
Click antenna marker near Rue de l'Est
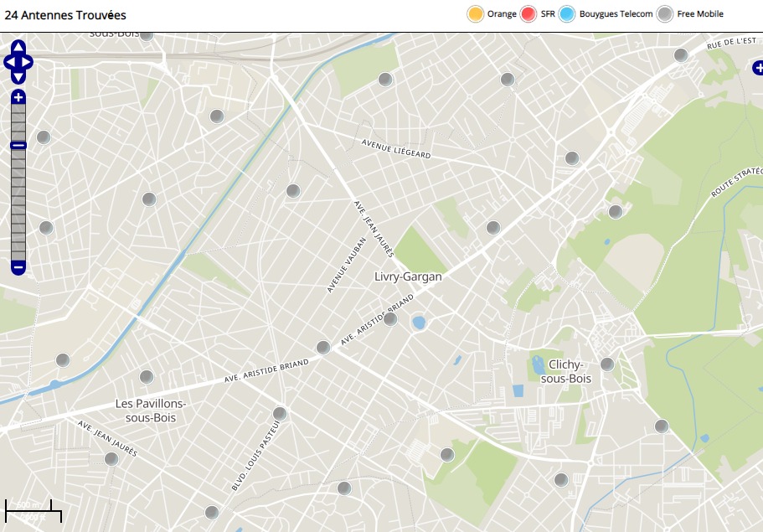[x=681, y=54]
